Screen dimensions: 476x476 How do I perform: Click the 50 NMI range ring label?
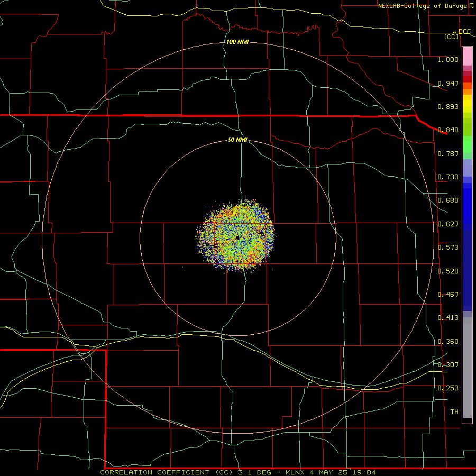point(237,140)
